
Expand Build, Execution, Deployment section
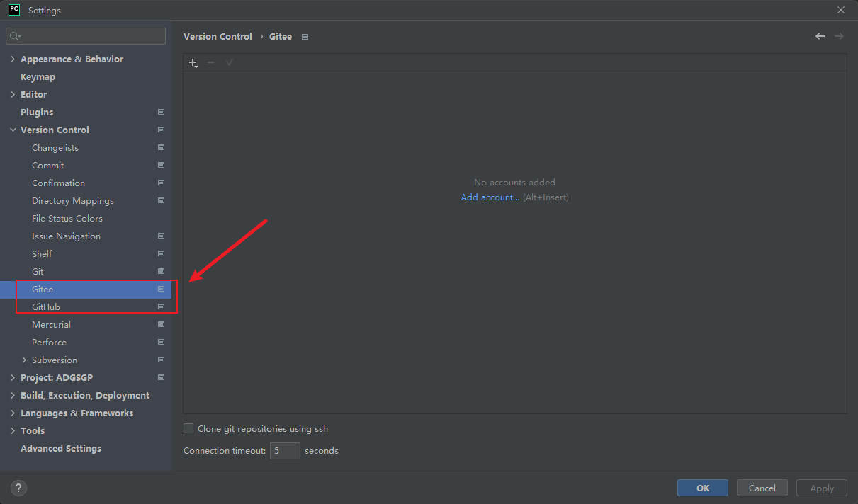pyautogui.click(x=13, y=395)
